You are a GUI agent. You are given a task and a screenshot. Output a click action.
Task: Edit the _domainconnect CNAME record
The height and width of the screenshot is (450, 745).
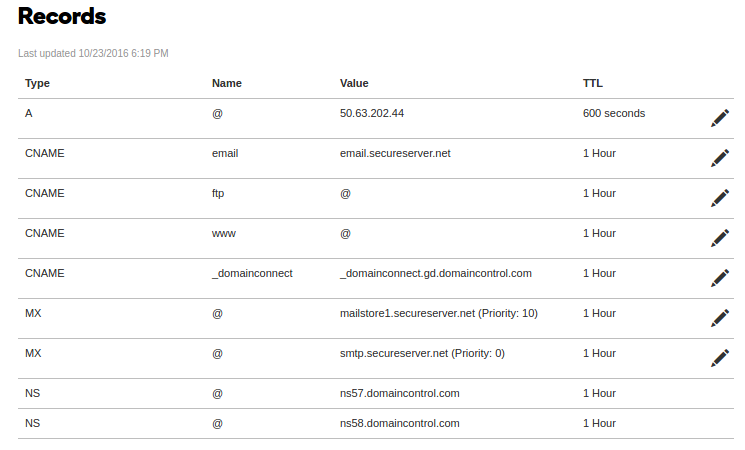click(720, 278)
